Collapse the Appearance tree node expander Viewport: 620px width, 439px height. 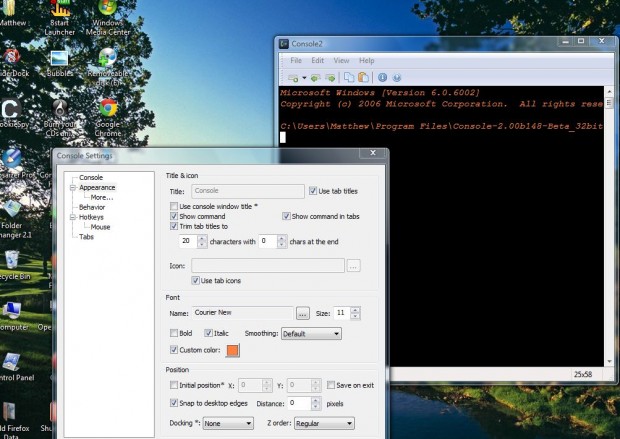[x=73, y=187]
